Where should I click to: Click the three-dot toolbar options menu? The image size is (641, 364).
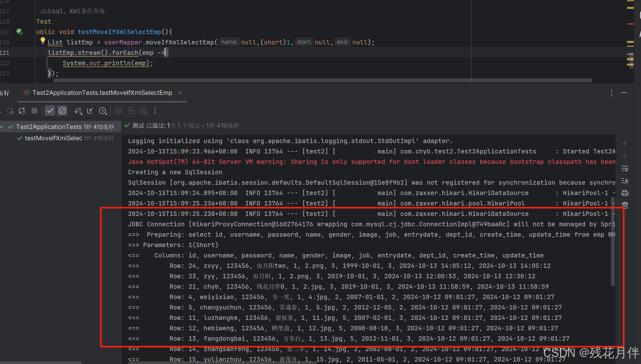click(155, 111)
